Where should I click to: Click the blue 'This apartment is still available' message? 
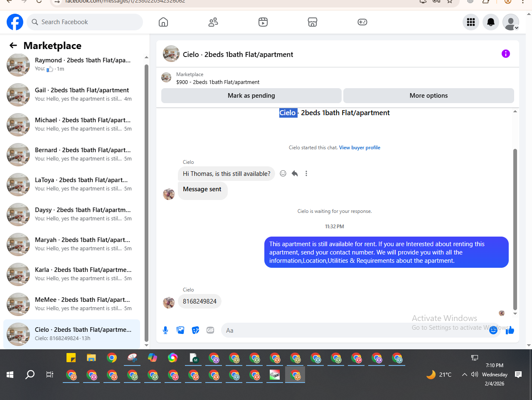point(387,252)
